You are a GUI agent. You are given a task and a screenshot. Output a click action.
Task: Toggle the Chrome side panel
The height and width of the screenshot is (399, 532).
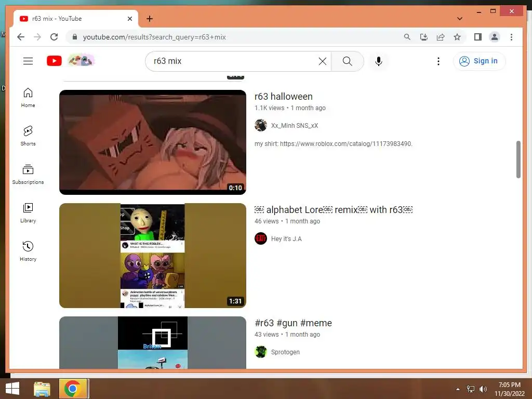[478, 37]
